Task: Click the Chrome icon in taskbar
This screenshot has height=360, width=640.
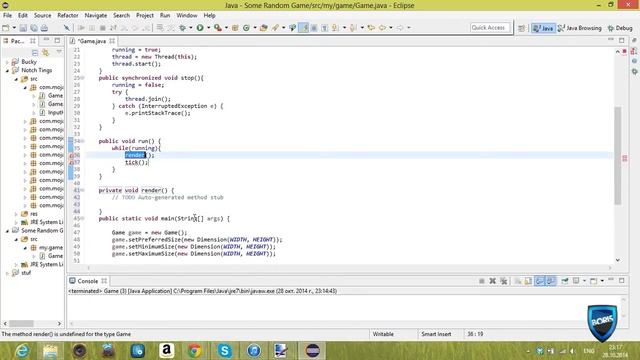Action: tap(195, 351)
